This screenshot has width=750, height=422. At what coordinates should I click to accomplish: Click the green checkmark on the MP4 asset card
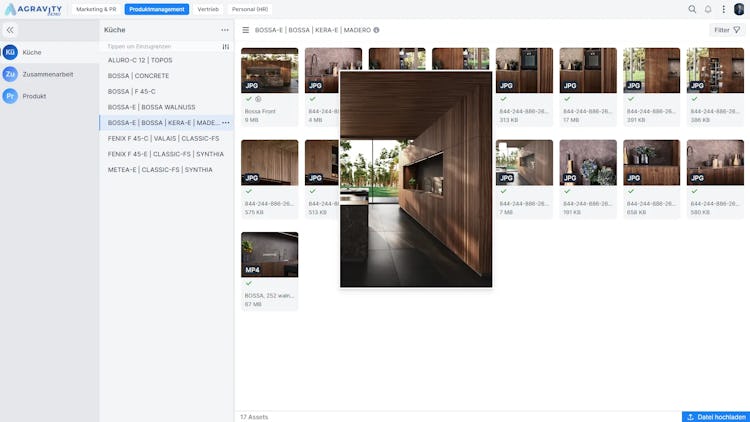click(249, 283)
